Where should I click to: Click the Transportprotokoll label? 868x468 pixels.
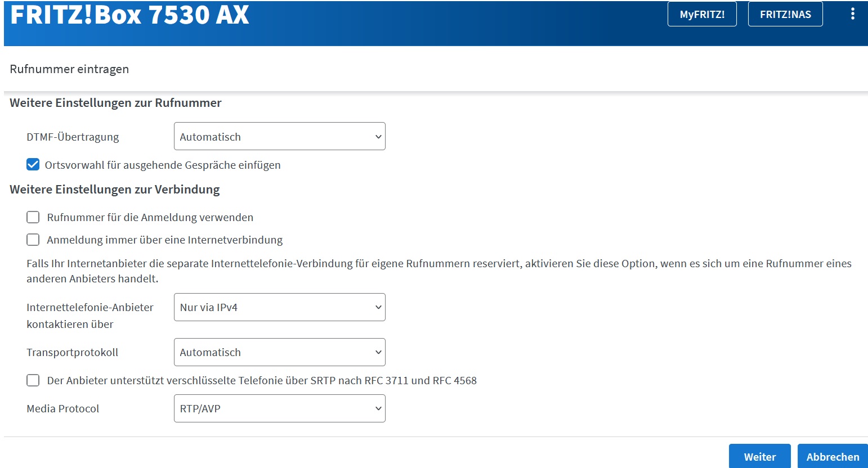(x=72, y=352)
